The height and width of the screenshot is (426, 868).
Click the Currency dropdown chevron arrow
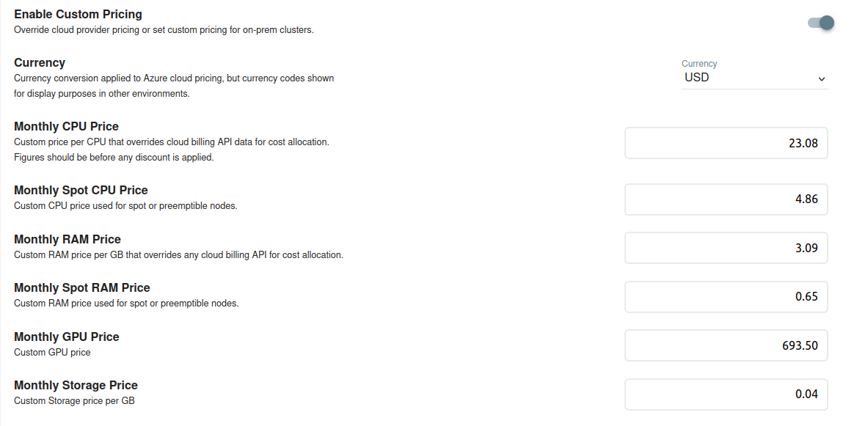(x=822, y=79)
